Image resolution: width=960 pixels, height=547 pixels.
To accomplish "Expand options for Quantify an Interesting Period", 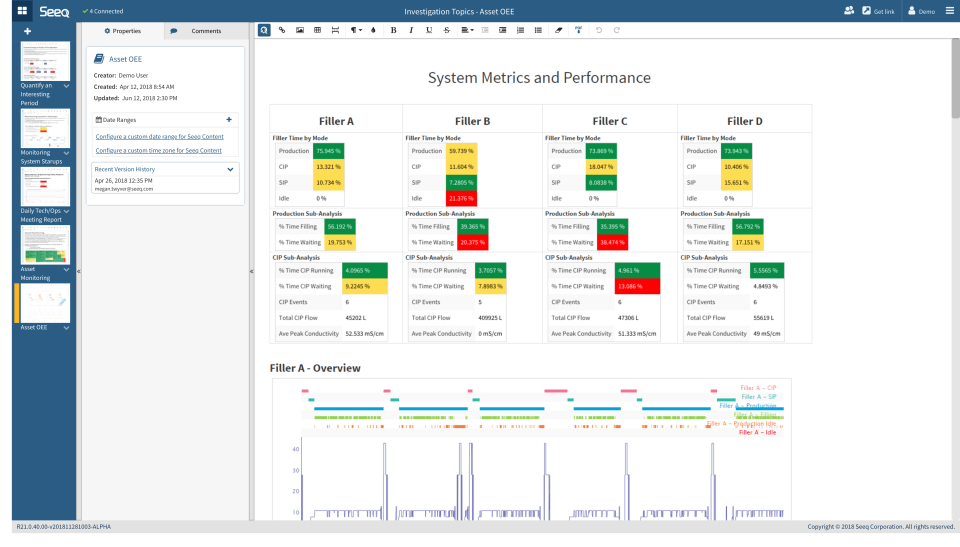I will click(66, 86).
